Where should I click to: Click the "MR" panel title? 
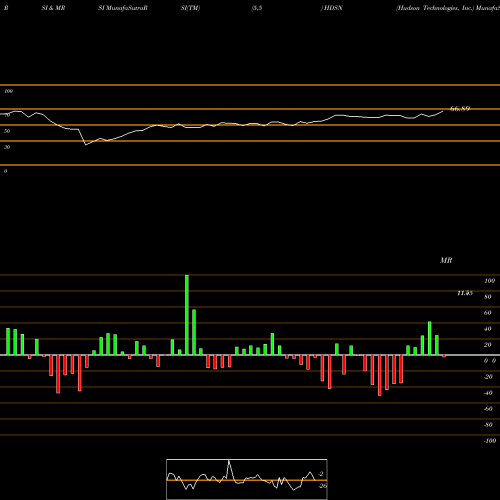(446, 260)
